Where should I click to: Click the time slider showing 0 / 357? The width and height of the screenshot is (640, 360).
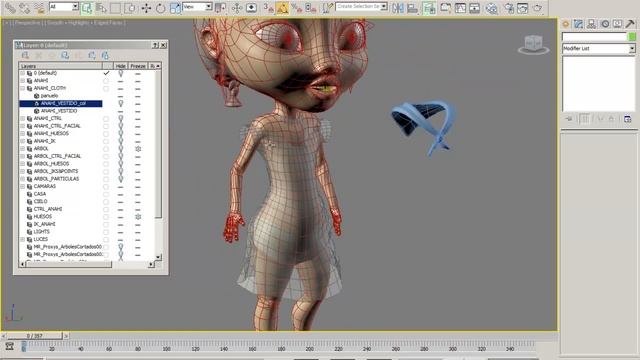click(x=35, y=336)
